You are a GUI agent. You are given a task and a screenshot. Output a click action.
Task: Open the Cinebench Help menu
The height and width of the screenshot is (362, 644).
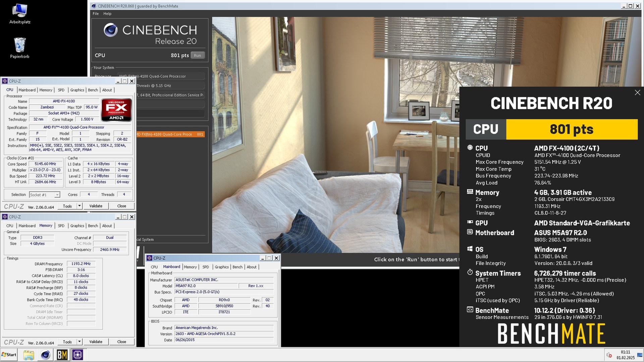[107, 14]
